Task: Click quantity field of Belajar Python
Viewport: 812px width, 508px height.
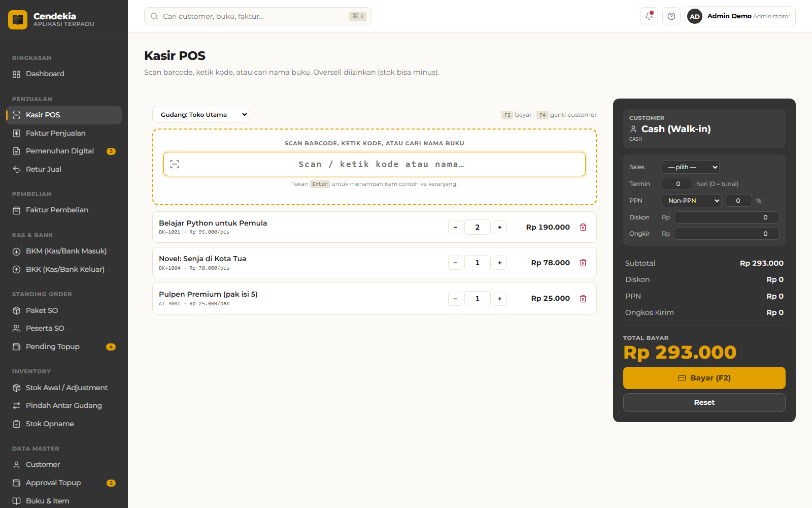Action: [478, 227]
